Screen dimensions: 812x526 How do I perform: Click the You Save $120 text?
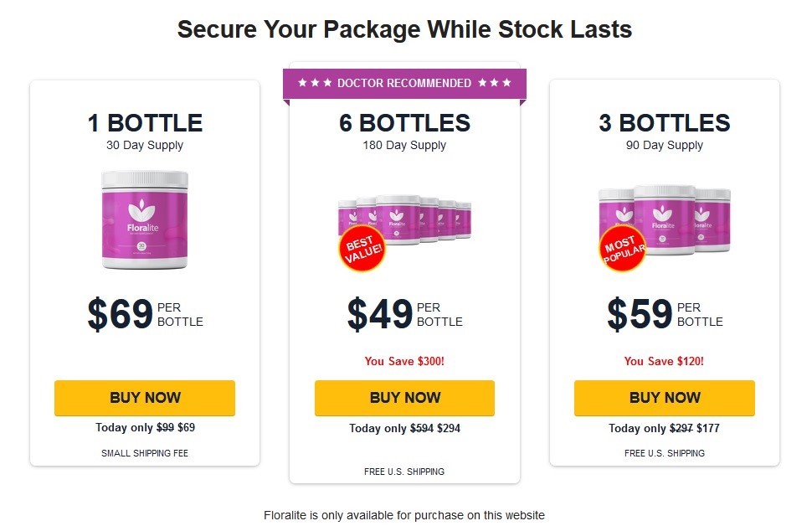click(x=665, y=361)
